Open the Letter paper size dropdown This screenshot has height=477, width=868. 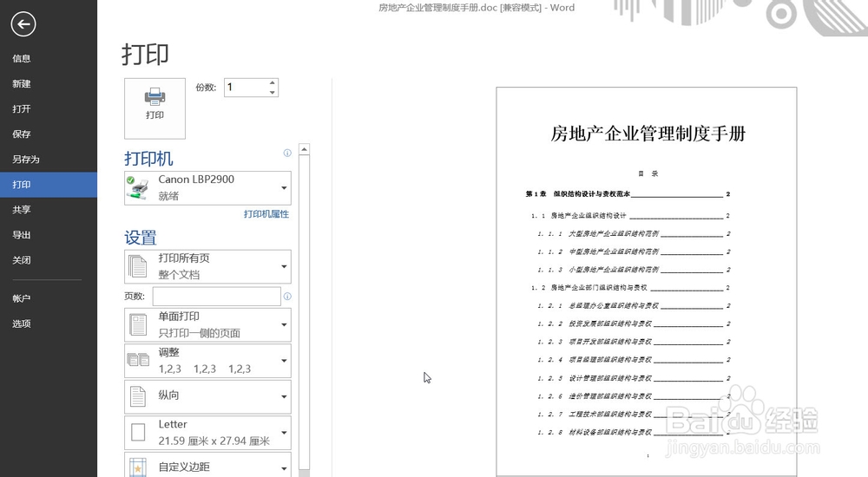click(207, 433)
